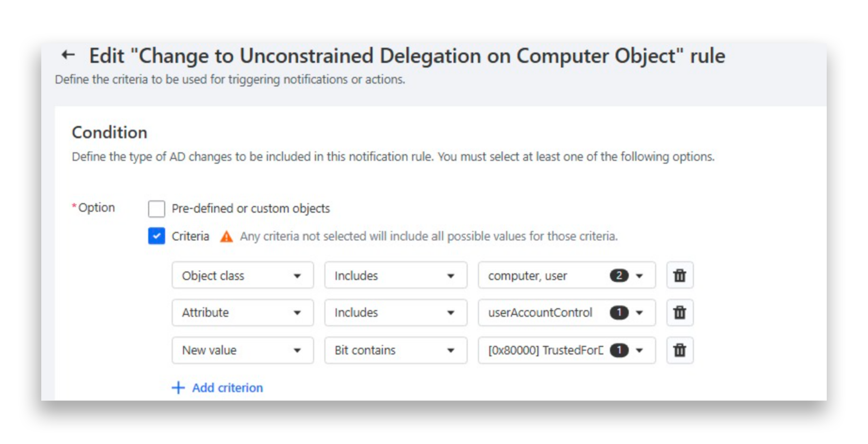Click the warning icon next to Criteria
868x444 pixels.
[226, 236]
